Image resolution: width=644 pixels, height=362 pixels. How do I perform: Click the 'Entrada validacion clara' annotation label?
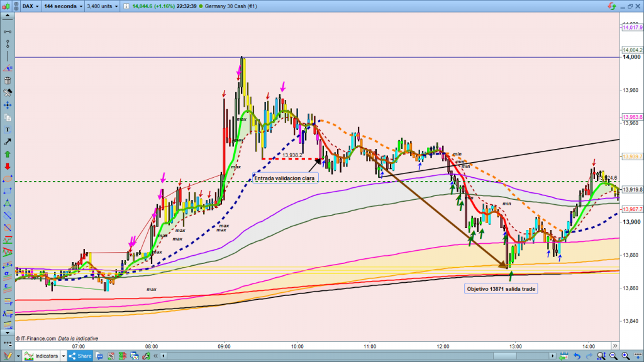pos(285,178)
